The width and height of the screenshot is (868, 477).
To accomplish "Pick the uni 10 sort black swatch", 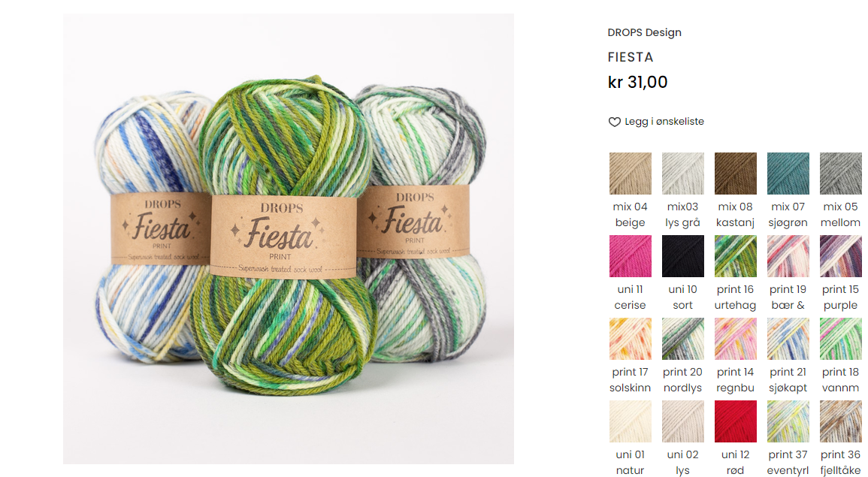I will pyautogui.click(x=682, y=256).
